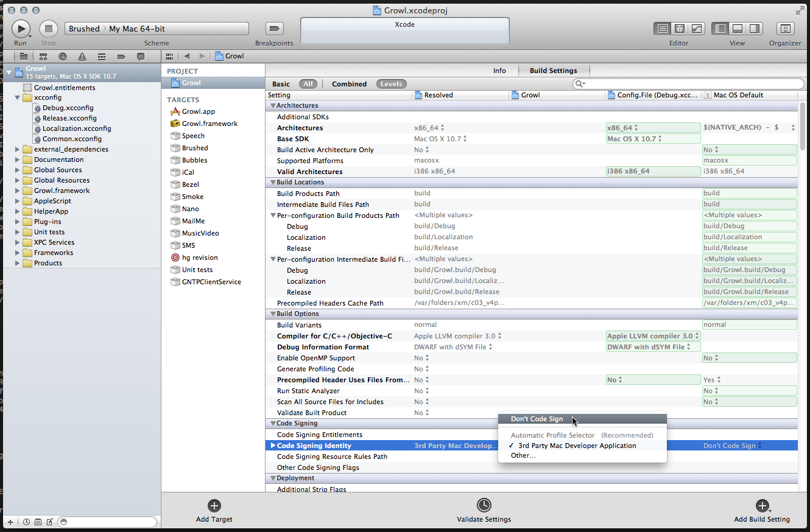Screen dimensions: 810x532
Task: Switch to Combined view
Action: 350,84
